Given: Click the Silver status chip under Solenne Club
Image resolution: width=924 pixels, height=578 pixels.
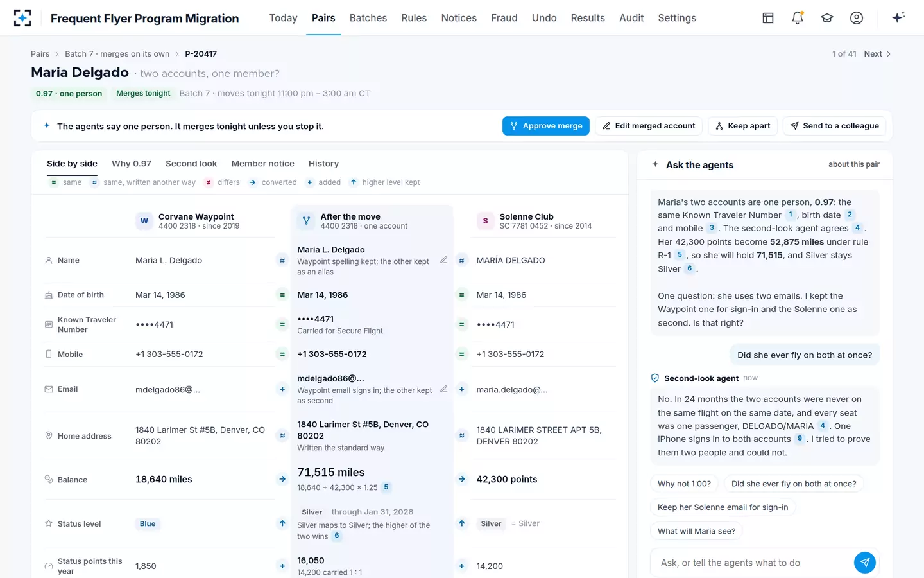Looking at the screenshot, I should pos(492,524).
